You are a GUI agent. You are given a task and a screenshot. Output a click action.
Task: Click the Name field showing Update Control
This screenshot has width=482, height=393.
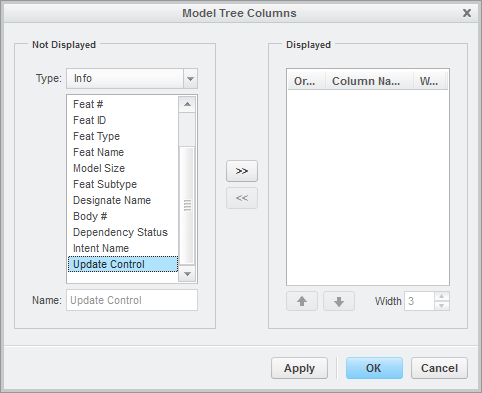pyautogui.click(x=132, y=300)
